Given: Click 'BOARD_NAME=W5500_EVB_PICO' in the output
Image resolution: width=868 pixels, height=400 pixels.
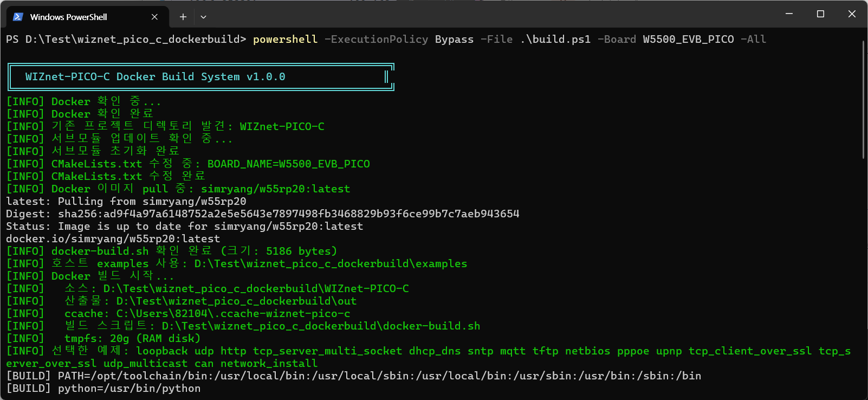Looking at the screenshot, I should pos(288,164).
